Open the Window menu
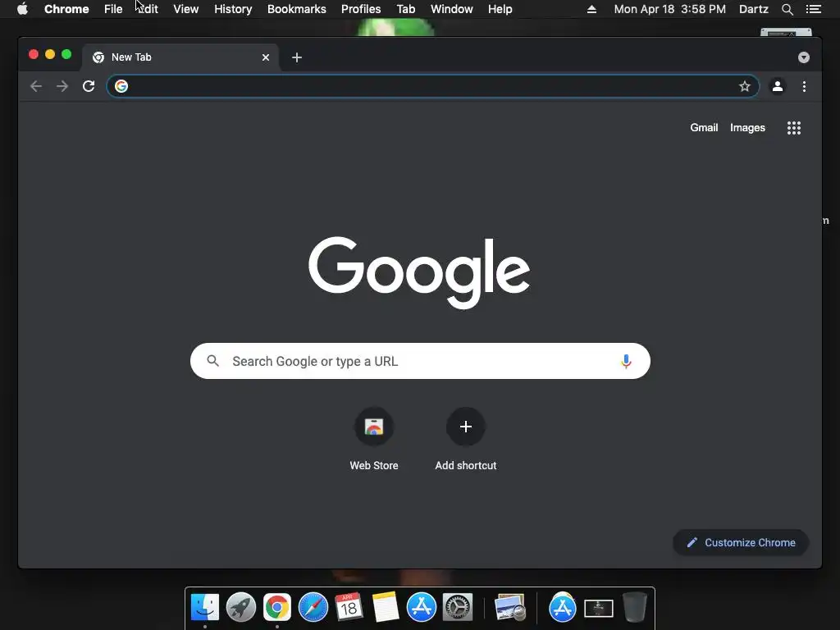Viewport: 840px width, 630px height. [x=452, y=9]
